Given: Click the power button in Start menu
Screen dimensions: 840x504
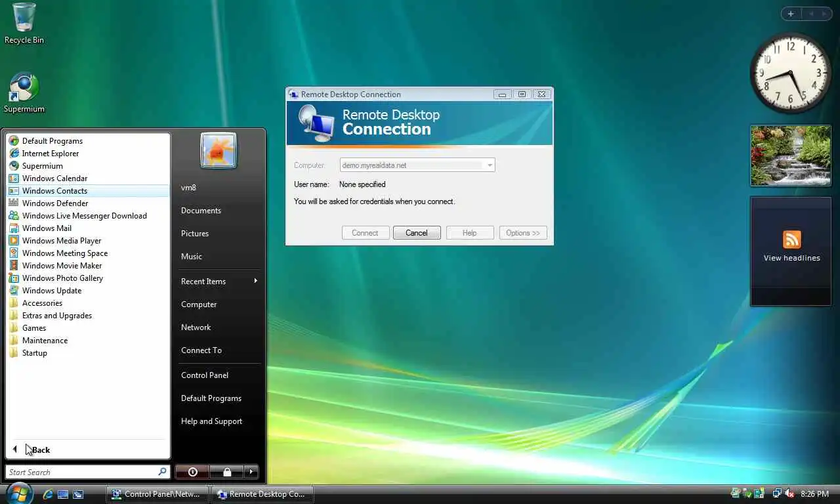Looking at the screenshot, I should [192, 472].
